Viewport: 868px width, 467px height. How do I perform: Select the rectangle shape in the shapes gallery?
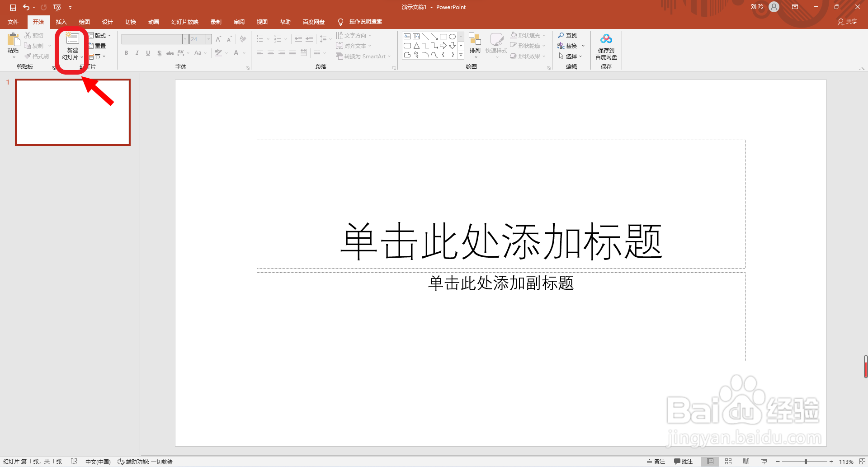click(443, 37)
